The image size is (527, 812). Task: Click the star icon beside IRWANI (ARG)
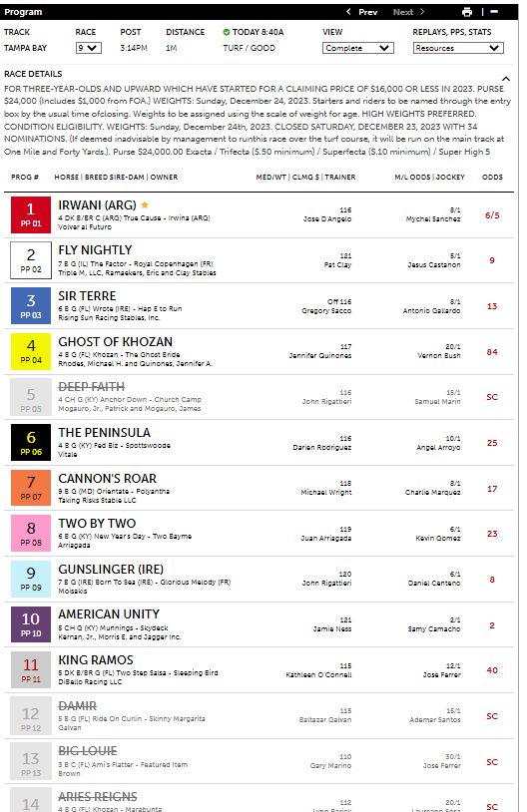(x=145, y=205)
